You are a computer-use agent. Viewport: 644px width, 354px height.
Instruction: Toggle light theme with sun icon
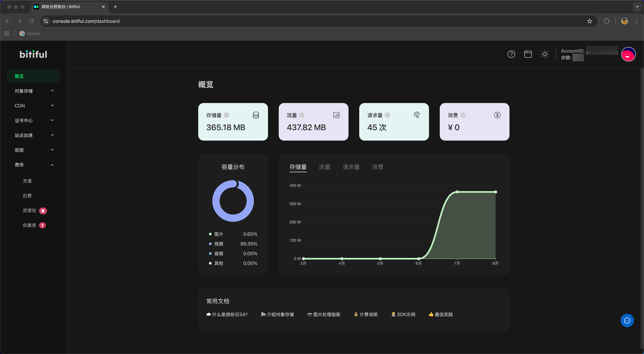pyautogui.click(x=545, y=54)
